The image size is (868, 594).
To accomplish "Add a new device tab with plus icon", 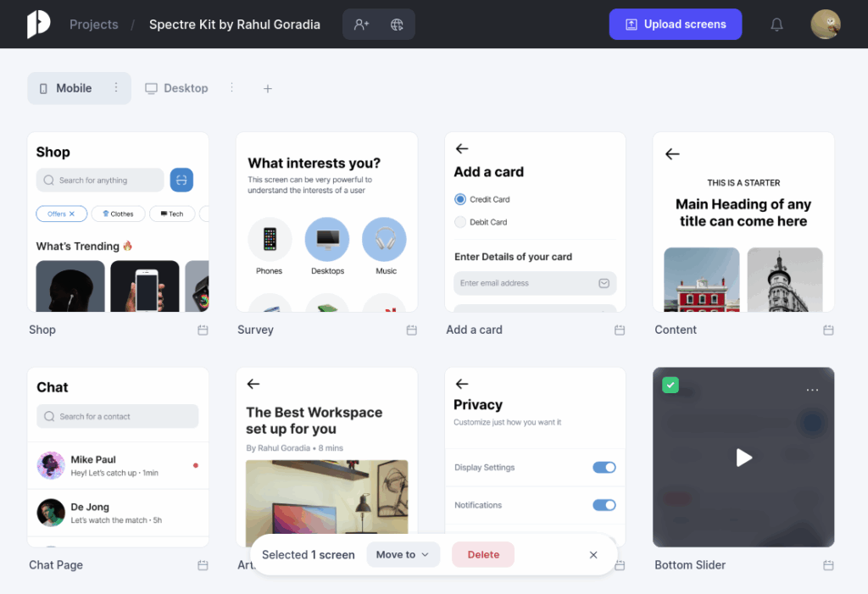I will tap(268, 88).
